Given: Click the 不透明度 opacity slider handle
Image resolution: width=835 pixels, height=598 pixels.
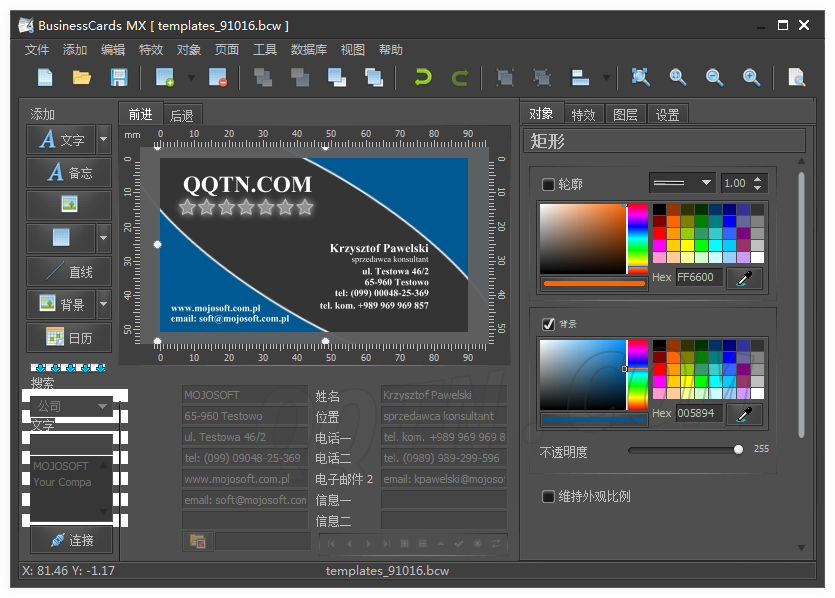Looking at the screenshot, I should (x=738, y=450).
